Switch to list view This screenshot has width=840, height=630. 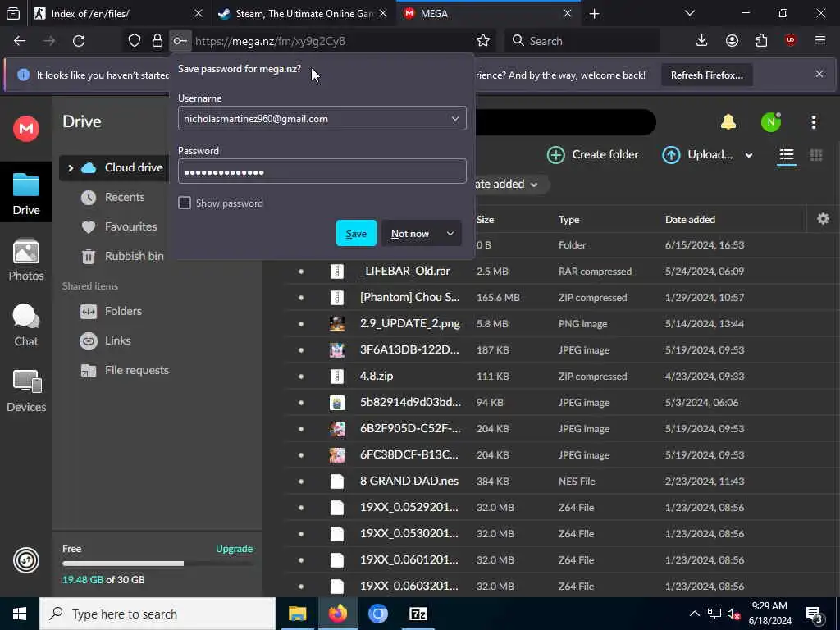click(787, 155)
